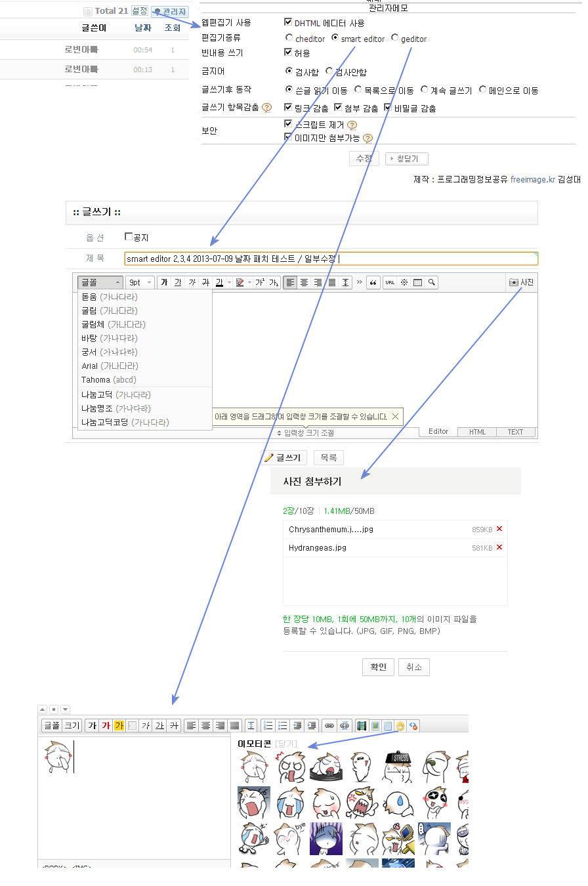
Task: Click help icon next to 글쓰기 항목감춤
Action: click(266, 108)
